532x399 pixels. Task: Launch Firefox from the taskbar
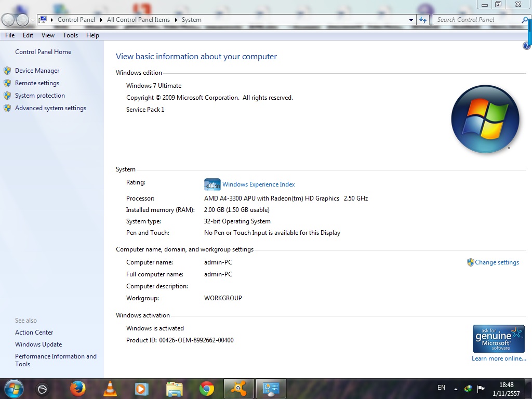click(78, 389)
